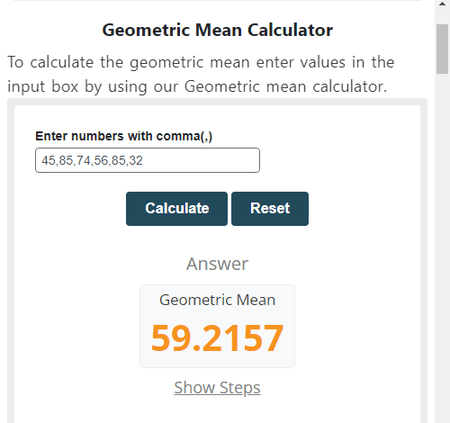Click after 32 in the input field

tap(145, 161)
